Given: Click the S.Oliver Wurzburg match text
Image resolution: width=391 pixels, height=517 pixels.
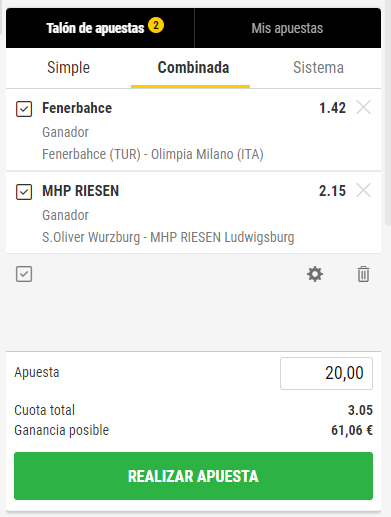Looking at the screenshot, I should coord(168,237).
